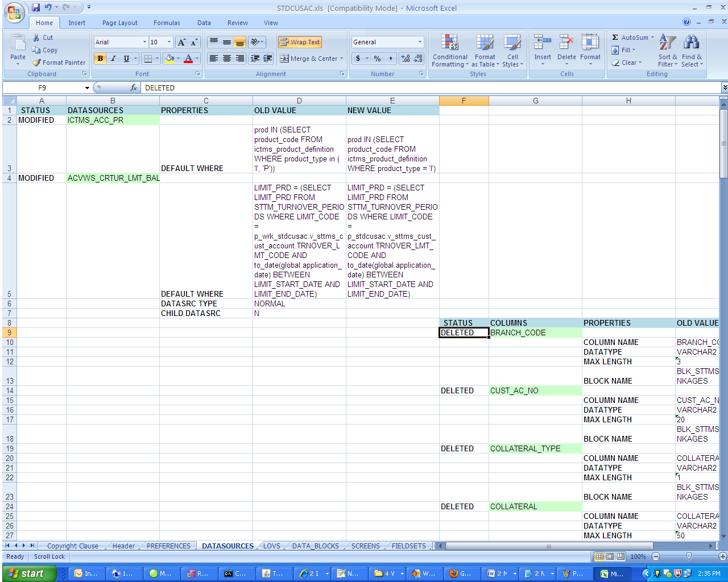Open Find & Select options

tap(692, 51)
